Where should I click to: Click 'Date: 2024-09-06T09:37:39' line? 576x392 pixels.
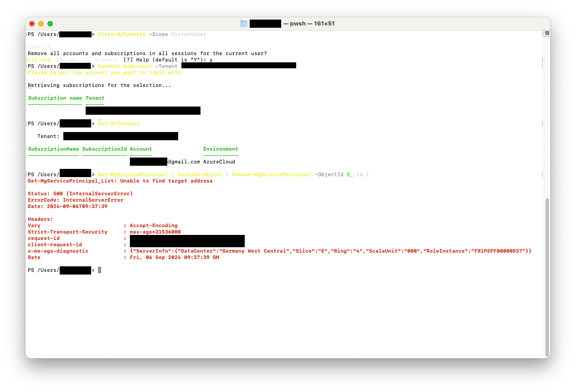67,207
